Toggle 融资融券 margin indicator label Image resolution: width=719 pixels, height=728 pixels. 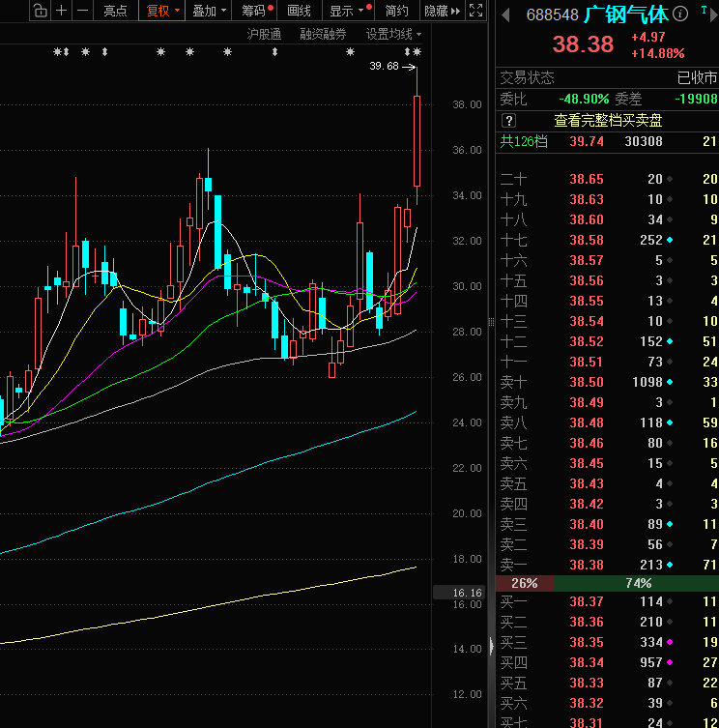click(x=323, y=35)
